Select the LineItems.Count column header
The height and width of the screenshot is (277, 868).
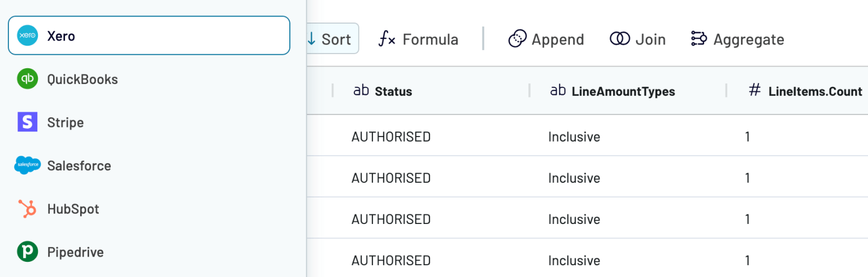tap(815, 91)
